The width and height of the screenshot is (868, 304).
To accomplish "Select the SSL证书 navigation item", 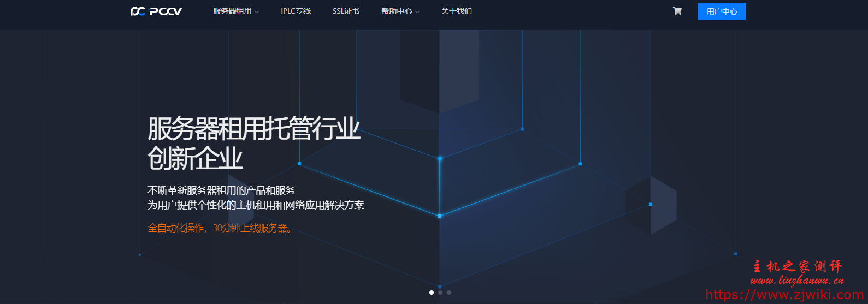I will coord(346,11).
